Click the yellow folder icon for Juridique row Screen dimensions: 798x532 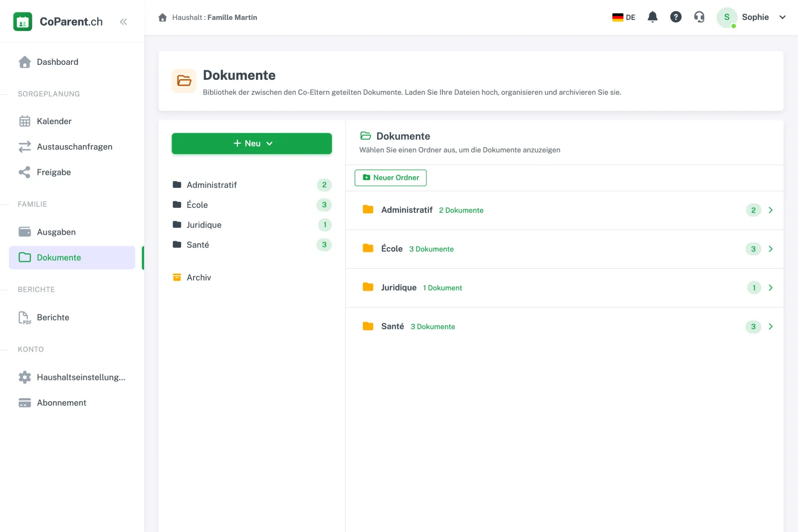click(368, 287)
